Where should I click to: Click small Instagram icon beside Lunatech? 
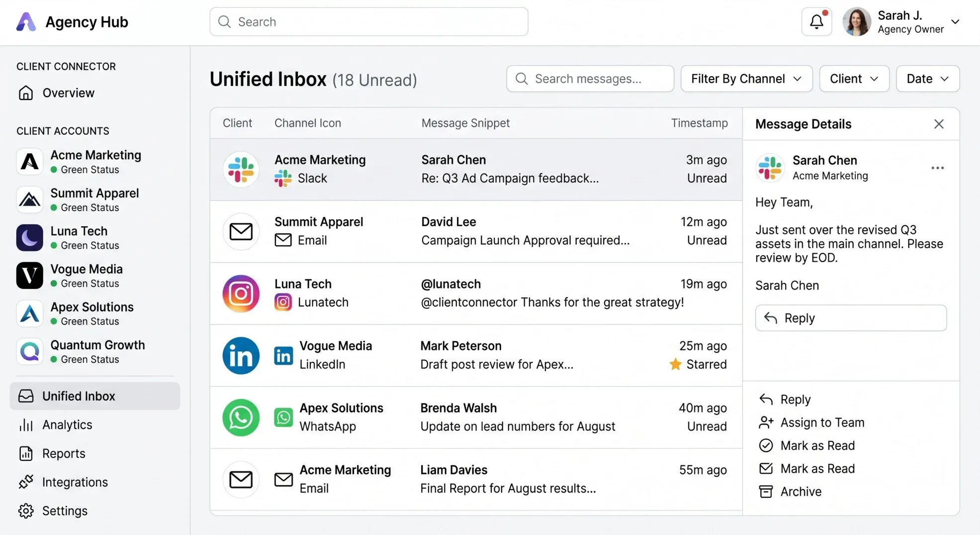[283, 302]
